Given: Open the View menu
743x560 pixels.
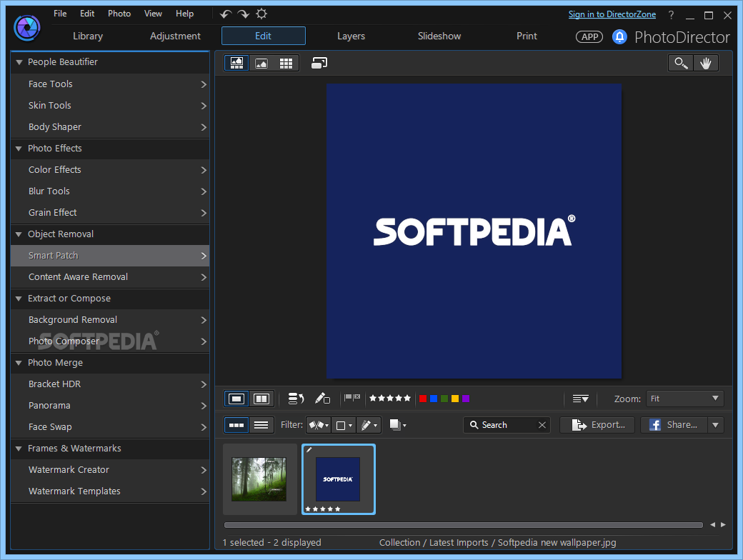Looking at the screenshot, I should click(x=153, y=14).
